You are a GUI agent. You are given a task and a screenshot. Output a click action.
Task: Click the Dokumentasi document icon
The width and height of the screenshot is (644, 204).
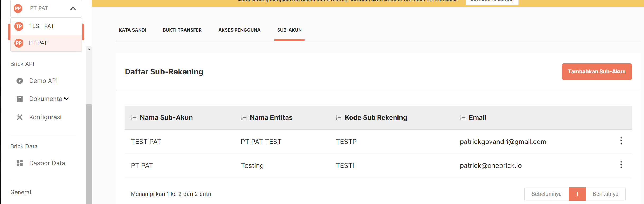click(20, 99)
